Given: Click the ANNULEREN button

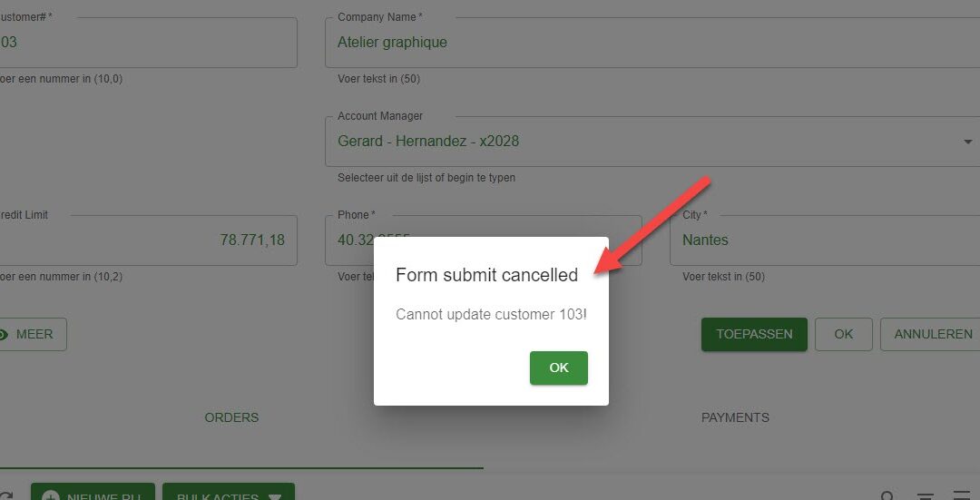Looking at the screenshot, I should point(933,334).
